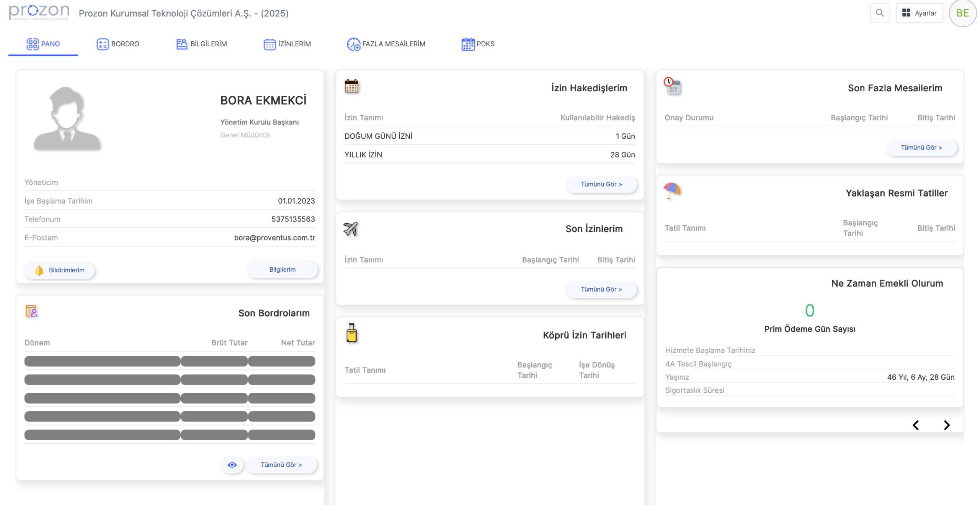
Task: Click the Prozon logo
Action: click(x=39, y=12)
